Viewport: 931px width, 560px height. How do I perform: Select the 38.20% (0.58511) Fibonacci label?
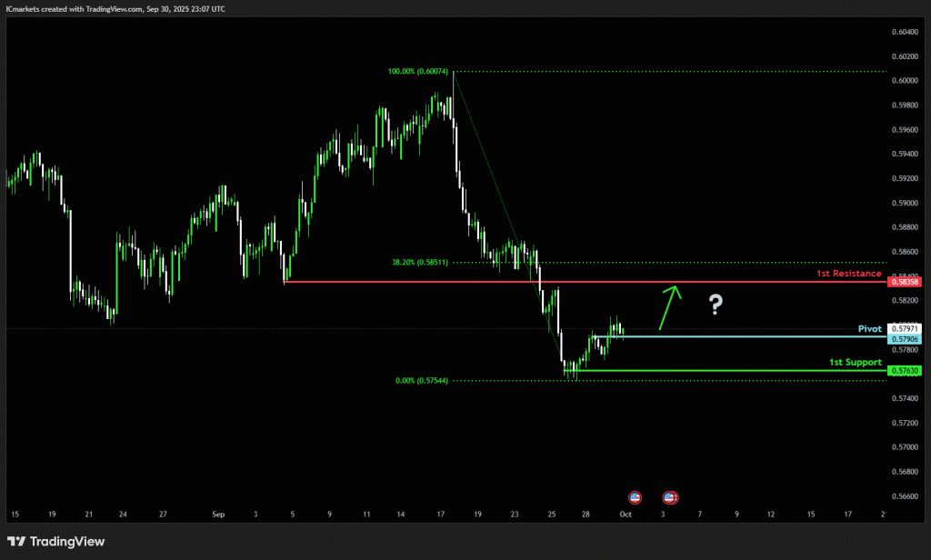[x=421, y=262]
